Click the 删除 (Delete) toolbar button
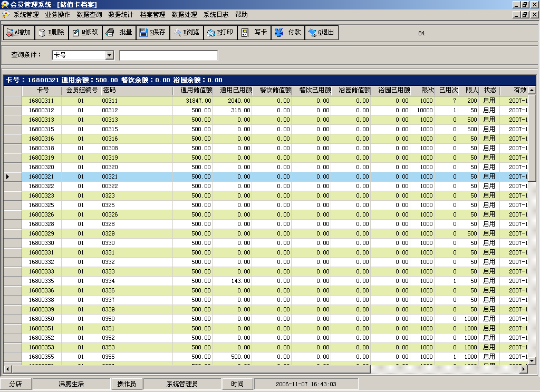Image resolution: width=540 pixels, height=392 pixels. pos(51,33)
